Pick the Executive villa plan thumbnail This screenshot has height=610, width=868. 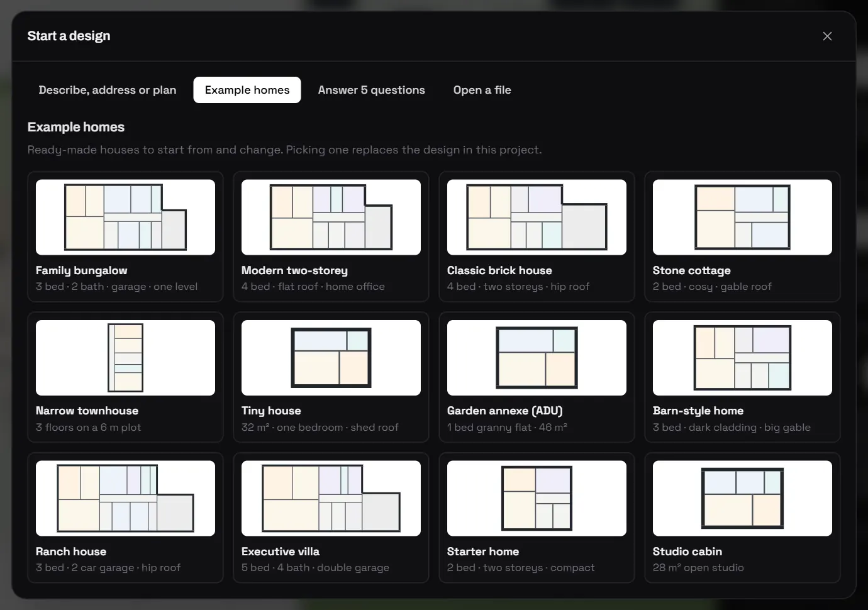click(x=331, y=498)
